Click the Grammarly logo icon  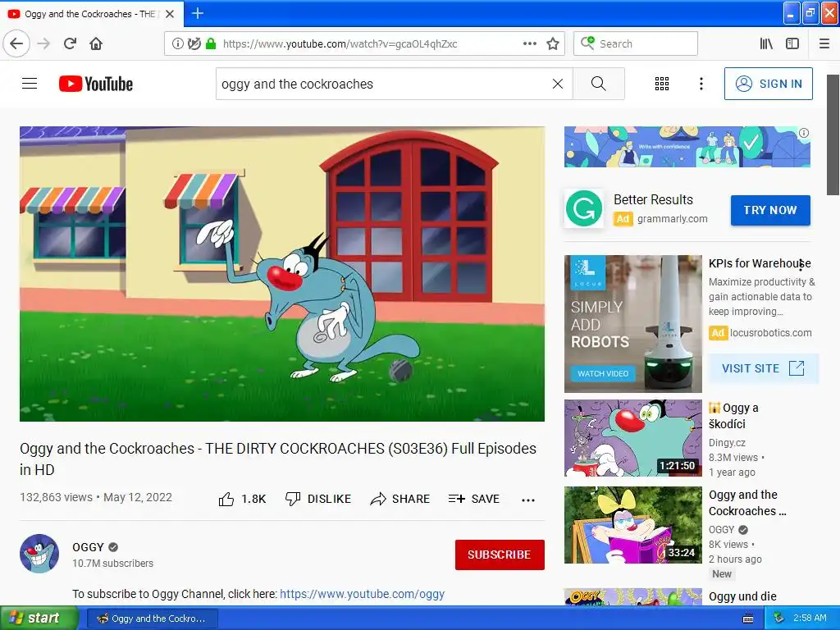point(584,209)
